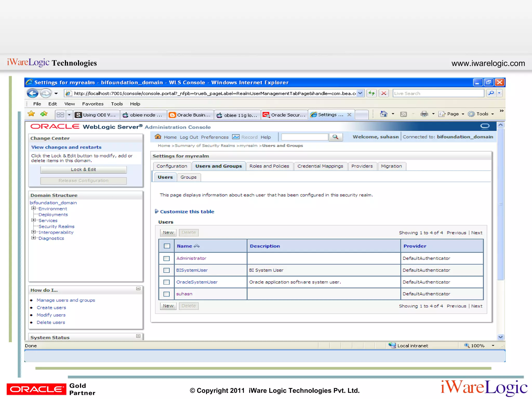Screen dimensions: 532x399
Task: Expand the Environment tree node
Action: pyautogui.click(x=34, y=208)
